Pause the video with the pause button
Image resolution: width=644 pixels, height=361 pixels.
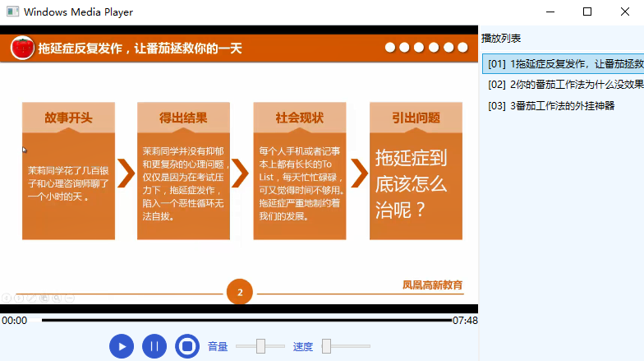(x=154, y=347)
